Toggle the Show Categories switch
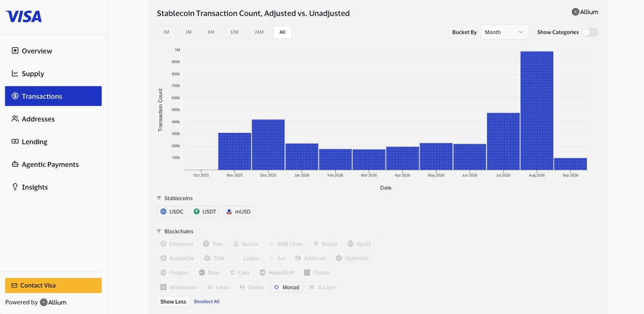 click(x=590, y=32)
